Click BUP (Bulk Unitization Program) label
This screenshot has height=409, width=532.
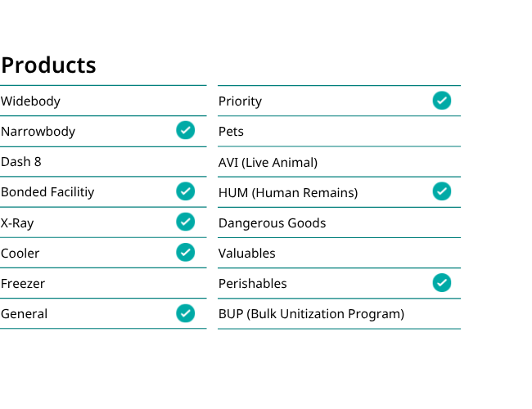312,314
